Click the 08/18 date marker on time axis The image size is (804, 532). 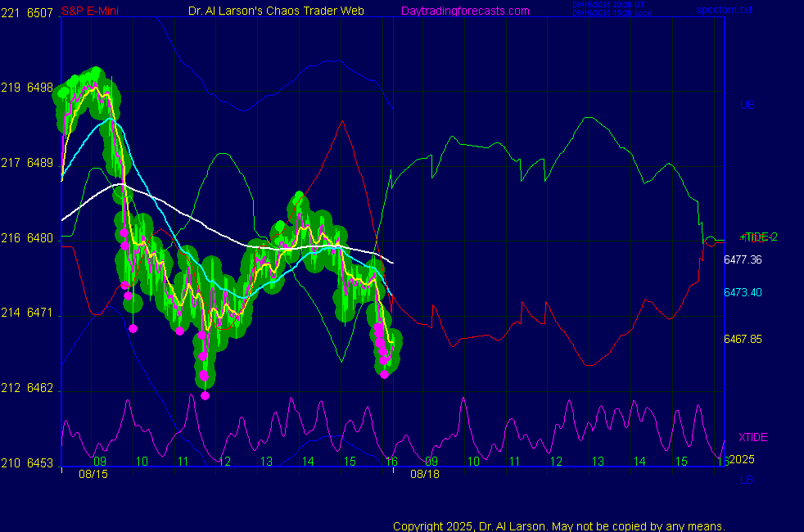[425, 474]
